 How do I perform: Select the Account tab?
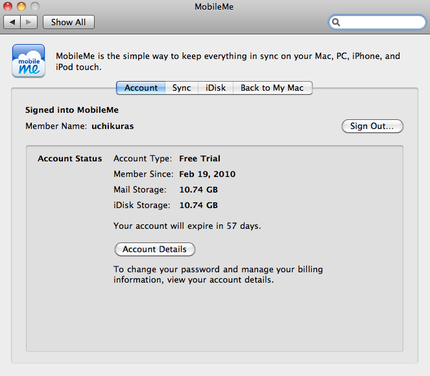tap(141, 88)
